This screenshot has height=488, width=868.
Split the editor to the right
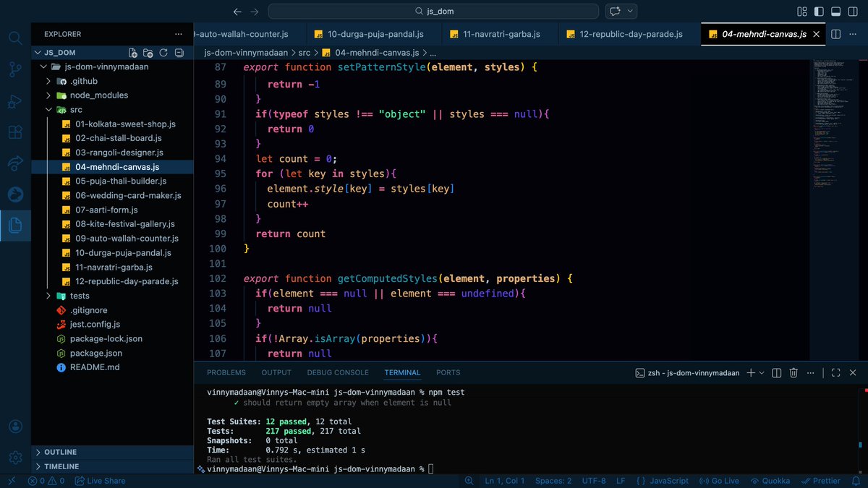(835, 34)
